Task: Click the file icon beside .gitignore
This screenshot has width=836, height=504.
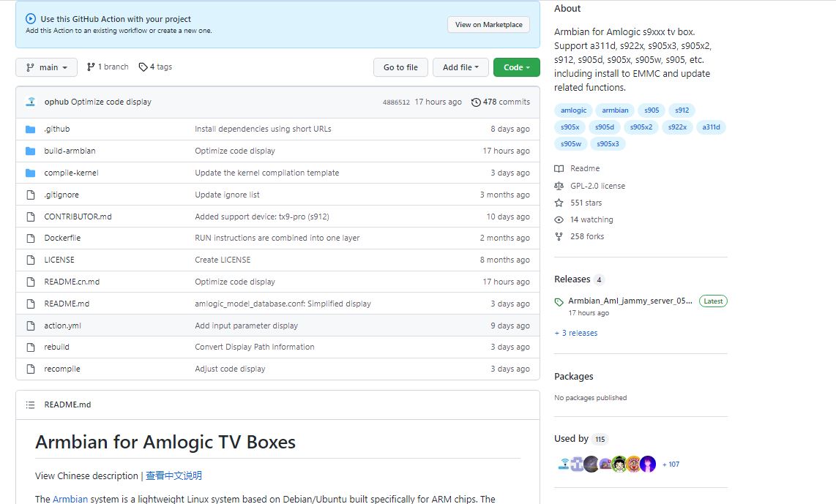Action: point(31,195)
